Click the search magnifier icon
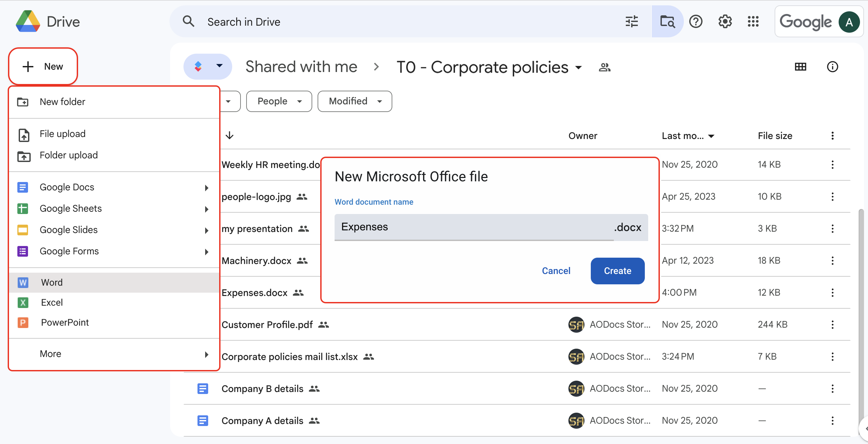The image size is (868, 444). click(188, 22)
